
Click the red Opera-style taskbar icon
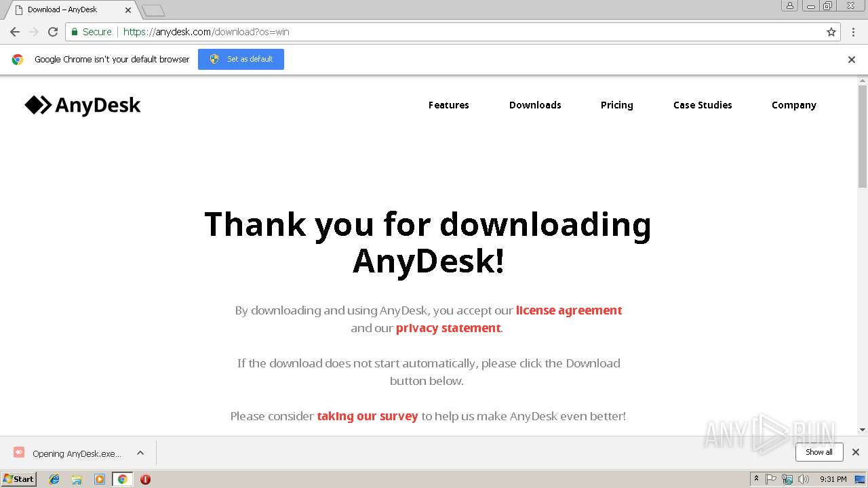click(145, 479)
